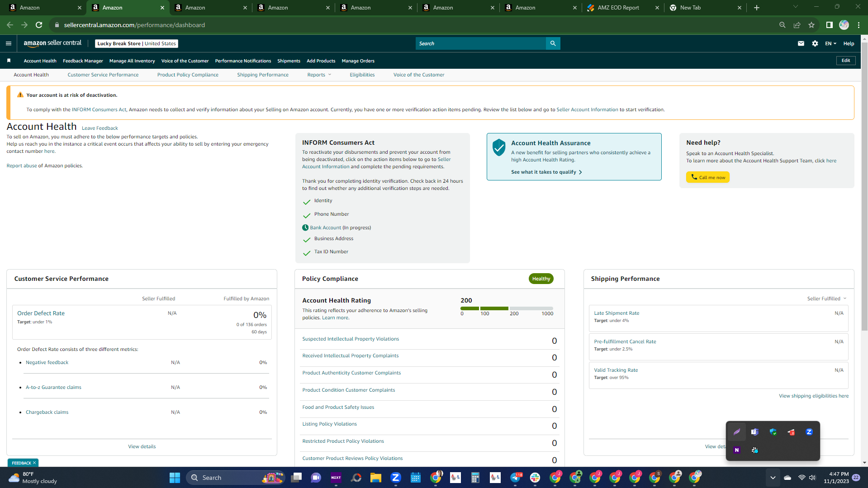Image resolution: width=868 pixels, height=488 pixels.
Task: Open the buyer messages envelope icon
Action: (801, 43)
